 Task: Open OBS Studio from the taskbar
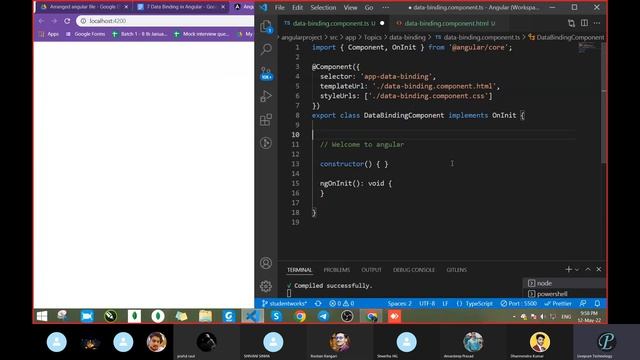point(347,316)
